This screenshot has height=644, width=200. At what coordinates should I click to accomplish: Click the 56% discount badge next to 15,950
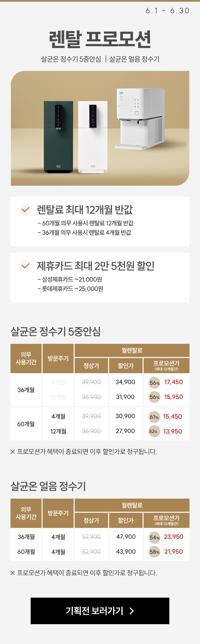(154, 397)
